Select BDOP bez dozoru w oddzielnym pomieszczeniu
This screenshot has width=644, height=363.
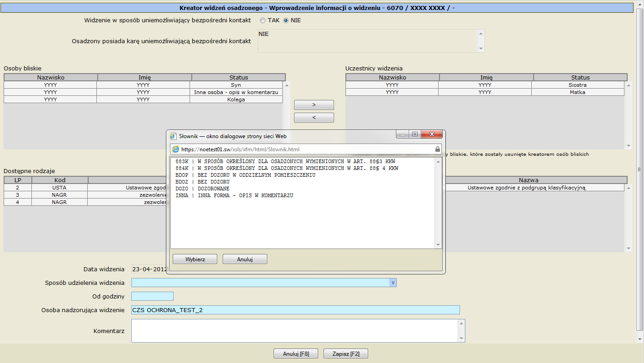pyautogui.click(x=245, y=175)
